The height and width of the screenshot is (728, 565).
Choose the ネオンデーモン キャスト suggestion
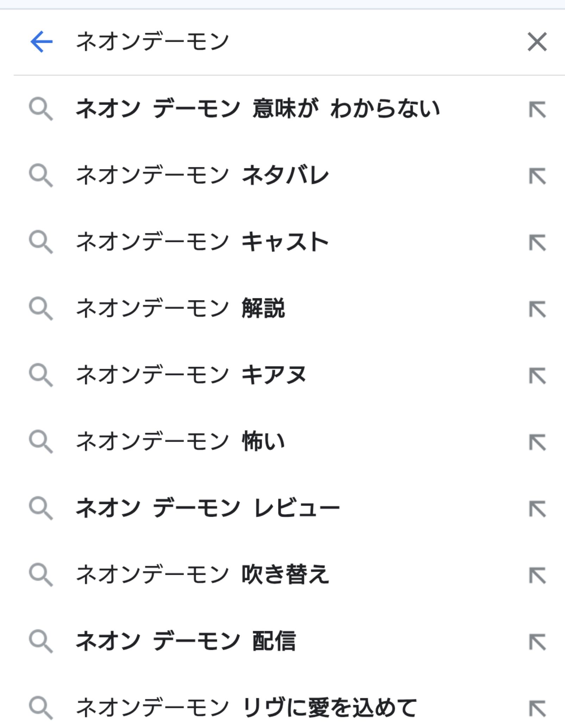click(202, 242)
